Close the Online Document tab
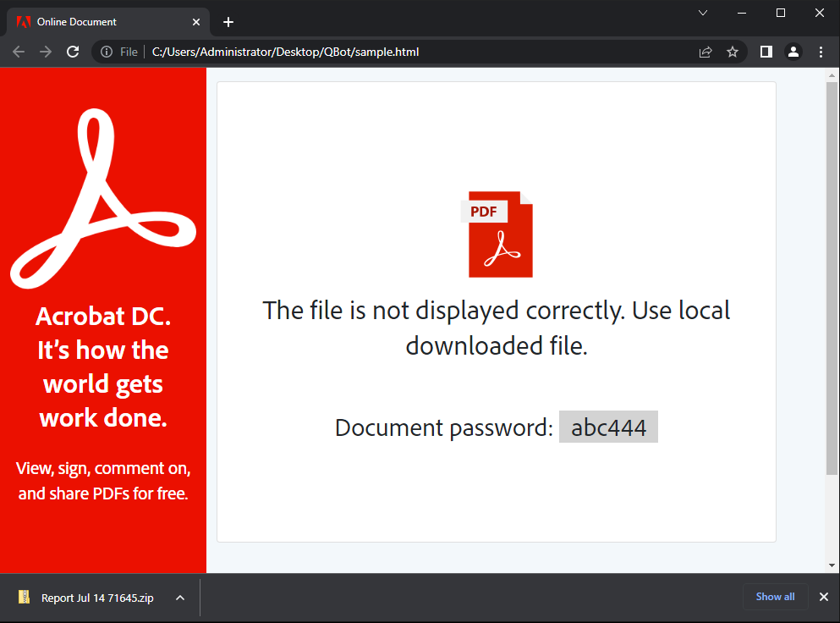 [196, 22]
